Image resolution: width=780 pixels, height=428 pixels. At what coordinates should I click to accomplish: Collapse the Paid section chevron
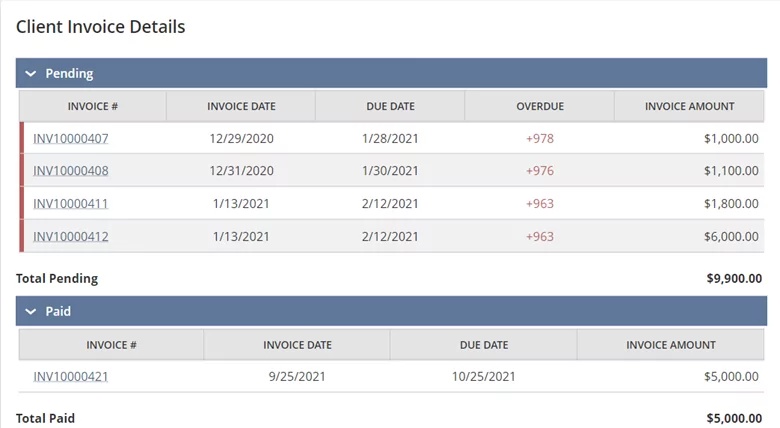point(31,312)
